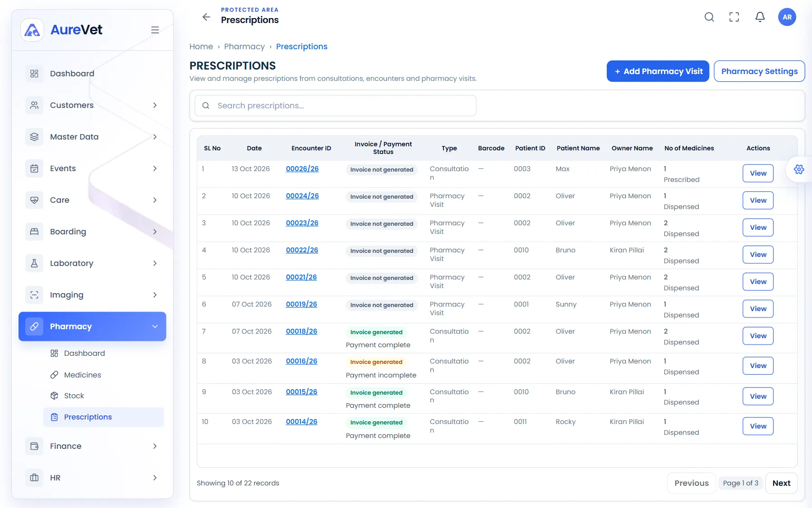This screenshot has width=812, height=508.
Task: Collapse sidebar using the hamburger menu icon
Action: click(x=155, y=30)
